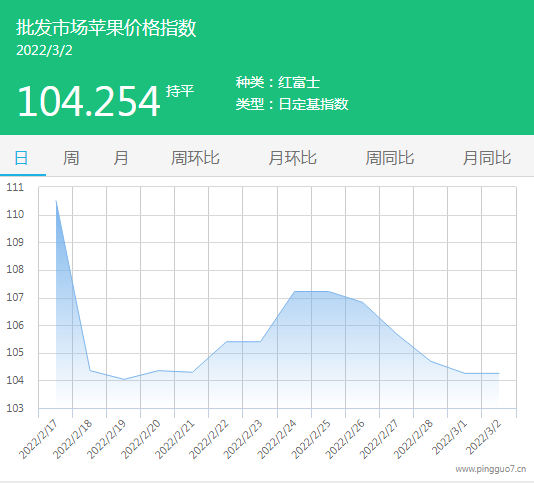Click the 2022/3/2 final data point
The image size is (534, 483).
(x=499, y=373)
